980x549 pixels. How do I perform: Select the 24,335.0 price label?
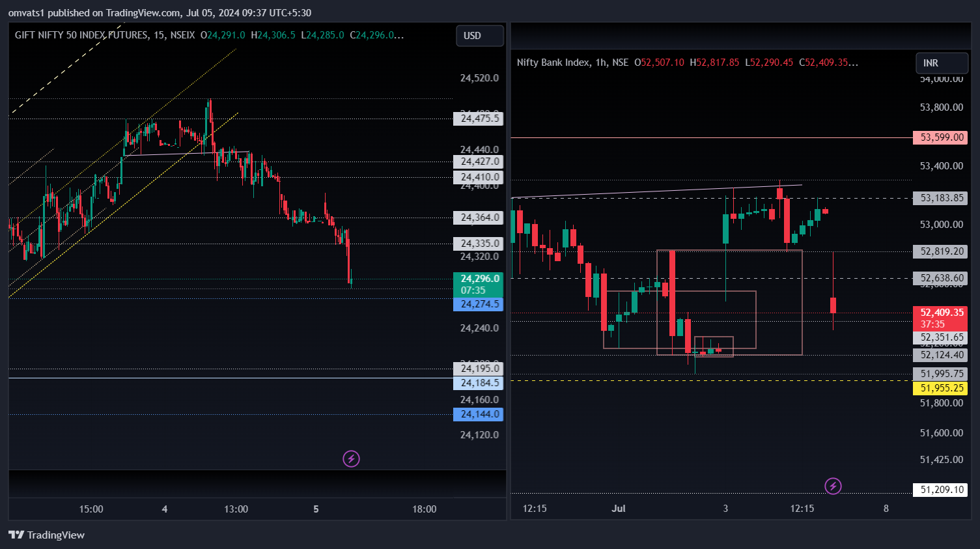(479, 244)
